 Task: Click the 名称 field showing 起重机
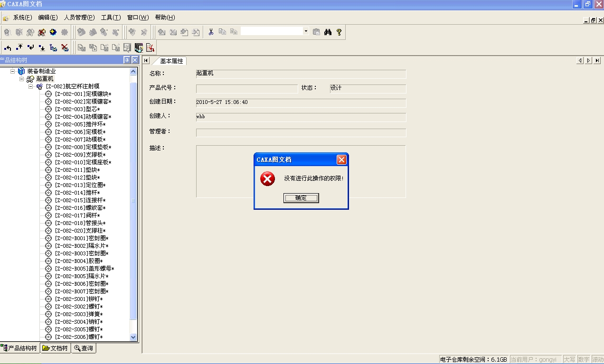301,74
